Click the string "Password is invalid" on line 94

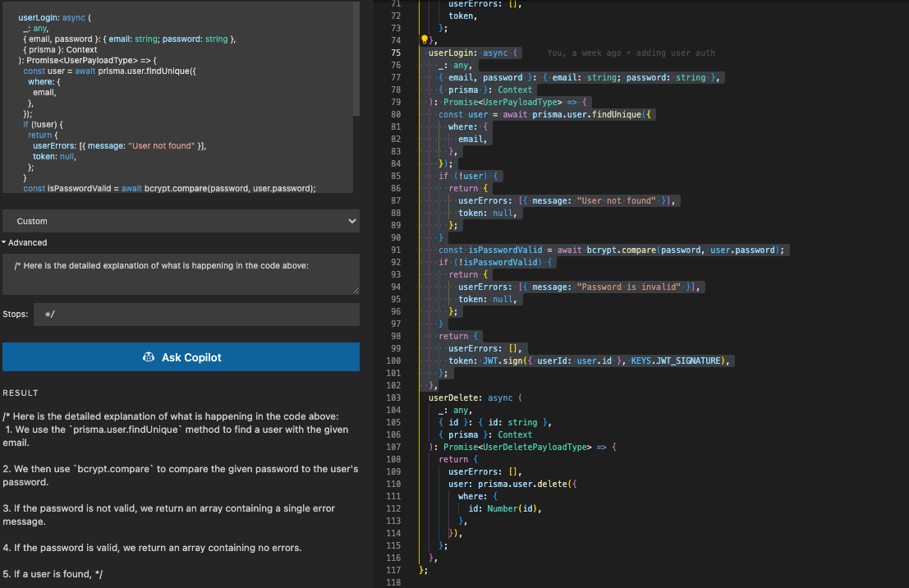pyautogui.click(x=628, y=287)
